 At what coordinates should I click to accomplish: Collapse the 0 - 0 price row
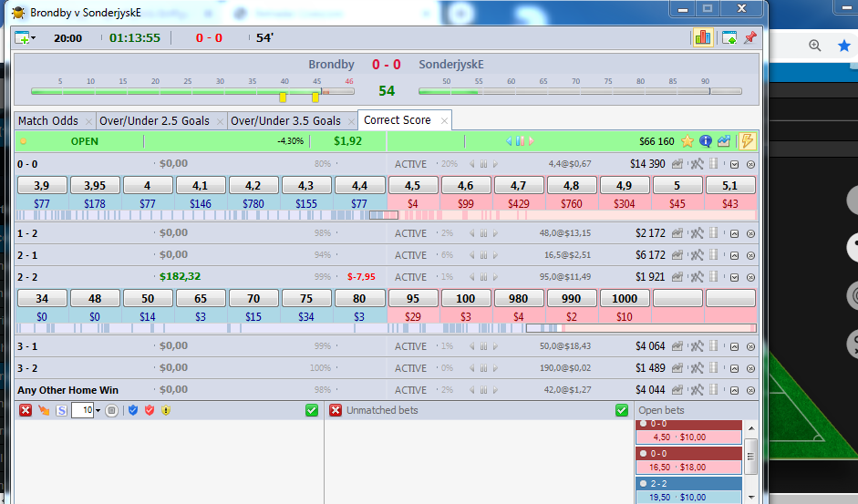(x=734, y=164)
